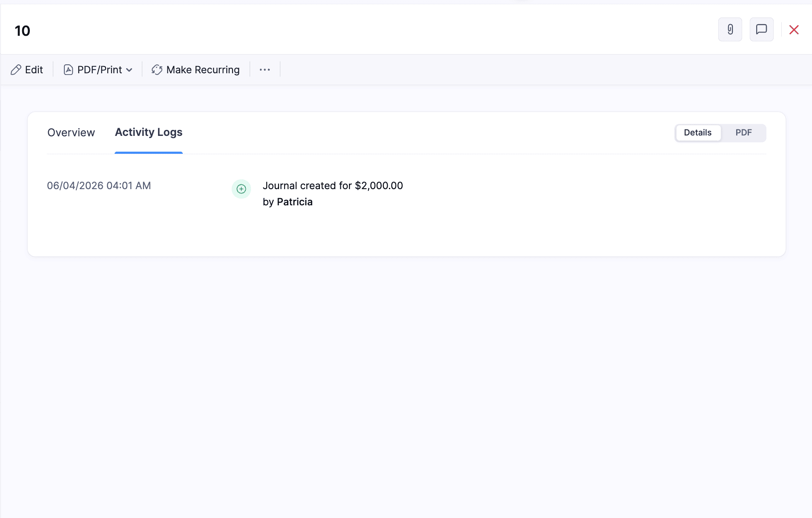Click the red X close icon

(x=794, y=29)
